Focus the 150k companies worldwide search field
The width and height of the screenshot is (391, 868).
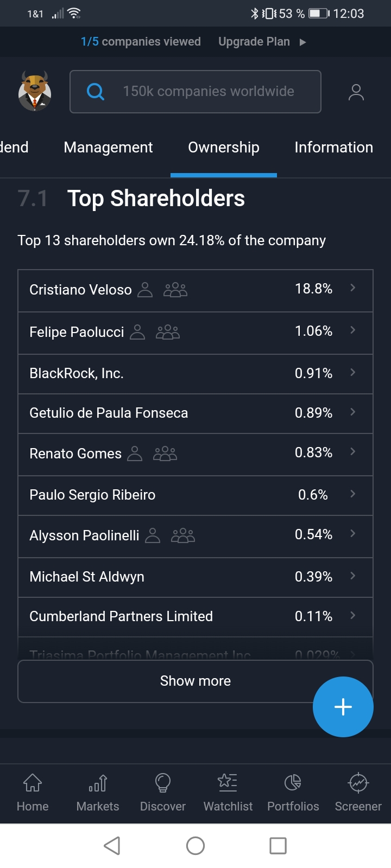(x=209, y=92)
